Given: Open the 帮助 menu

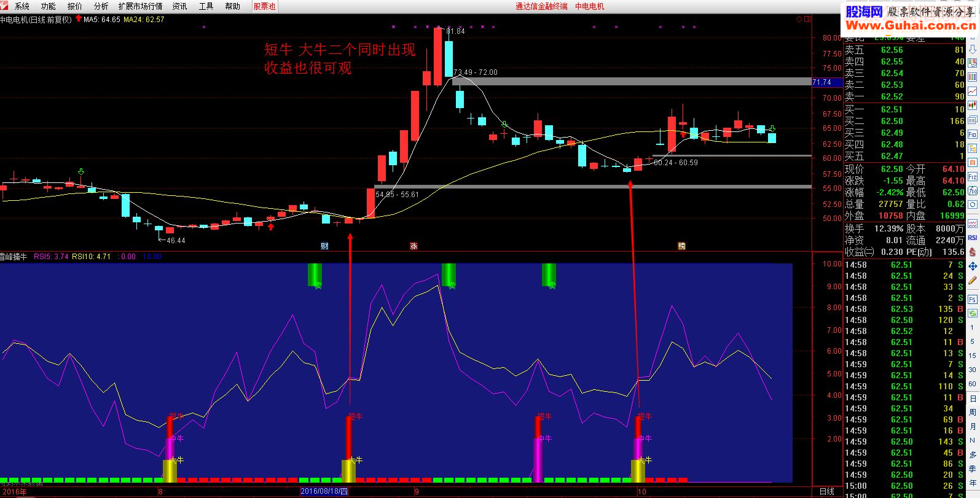Looking at the screenshot, I should coord(232,6).
